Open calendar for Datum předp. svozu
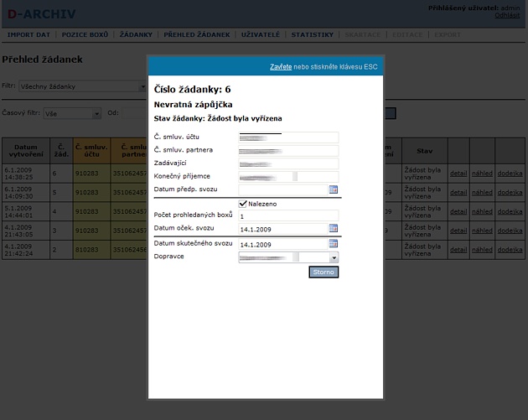This screenshot has height=420, width=528. (x=333, y=189)
